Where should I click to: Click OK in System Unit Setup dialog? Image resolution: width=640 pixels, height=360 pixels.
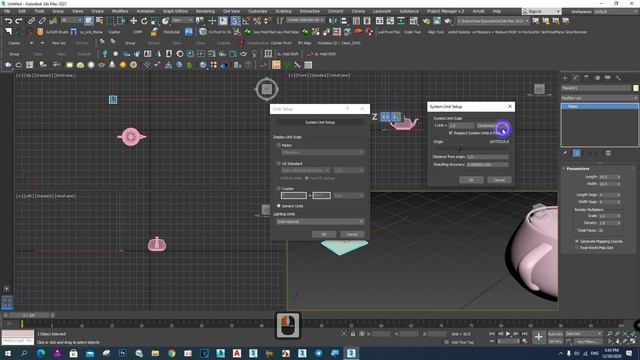pyautogui.click(x=471, y=180)
